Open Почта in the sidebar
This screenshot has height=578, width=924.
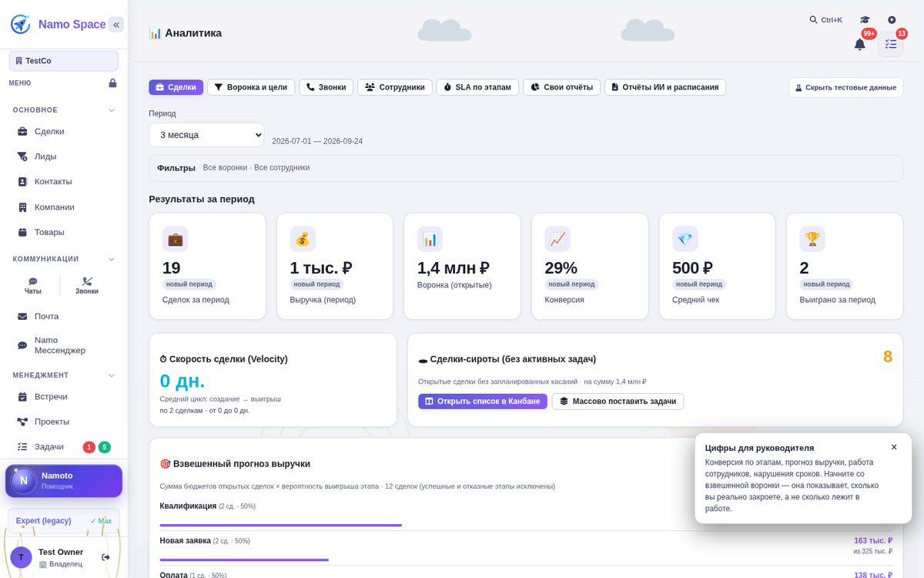64,317
